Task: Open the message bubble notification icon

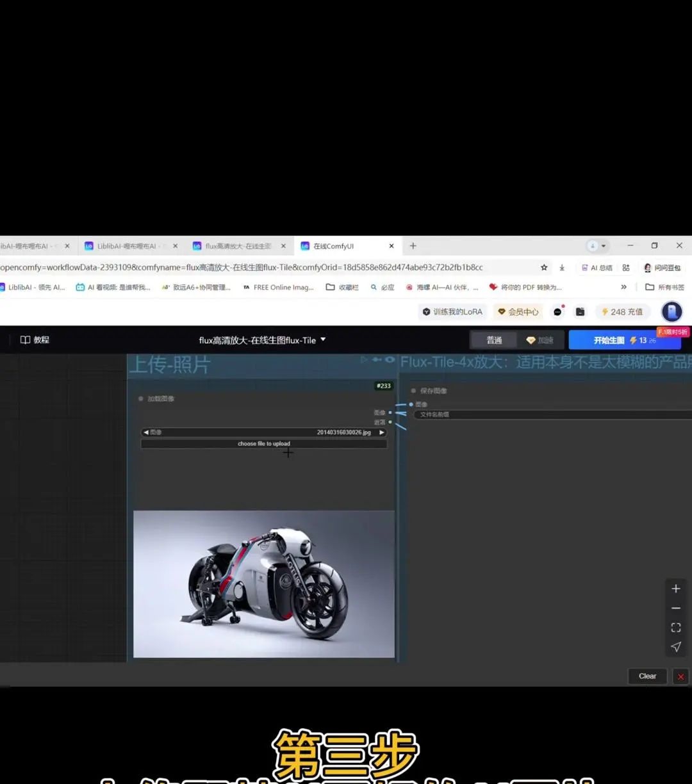Action: (558, 312)
